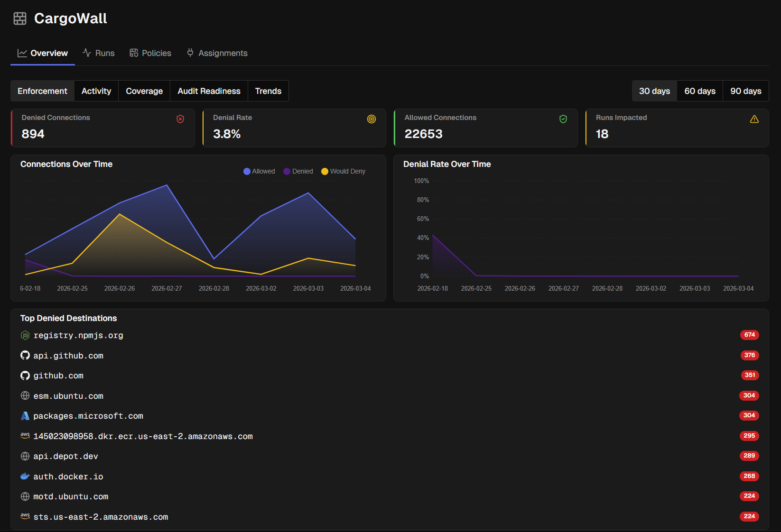
Task: Click the target icon on the Denial Rate card
Action: point(372,119)
